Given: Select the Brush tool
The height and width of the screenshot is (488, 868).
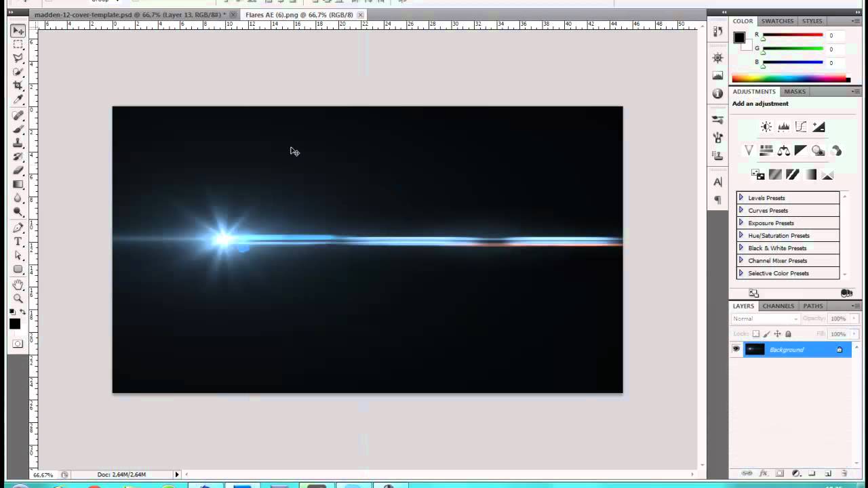Looking at the screenshot, I should (x=18, y=129).
